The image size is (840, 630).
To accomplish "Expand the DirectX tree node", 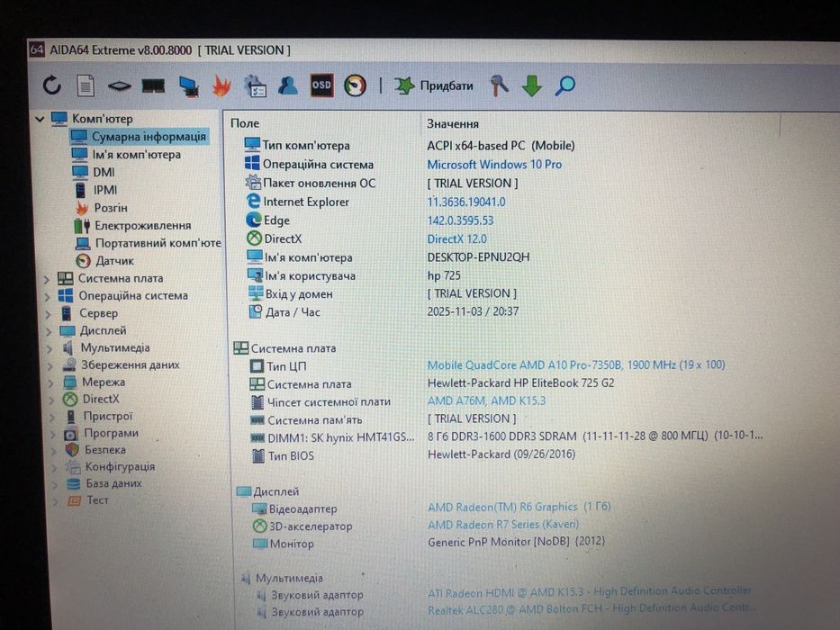I will [x=51, y=400].
